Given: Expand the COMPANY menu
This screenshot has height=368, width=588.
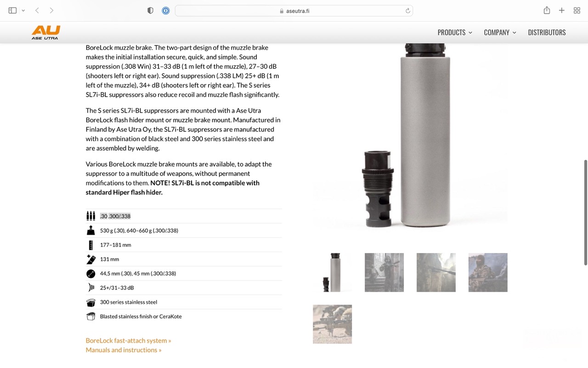Looking at the screenshot, I should pos(500,32).
